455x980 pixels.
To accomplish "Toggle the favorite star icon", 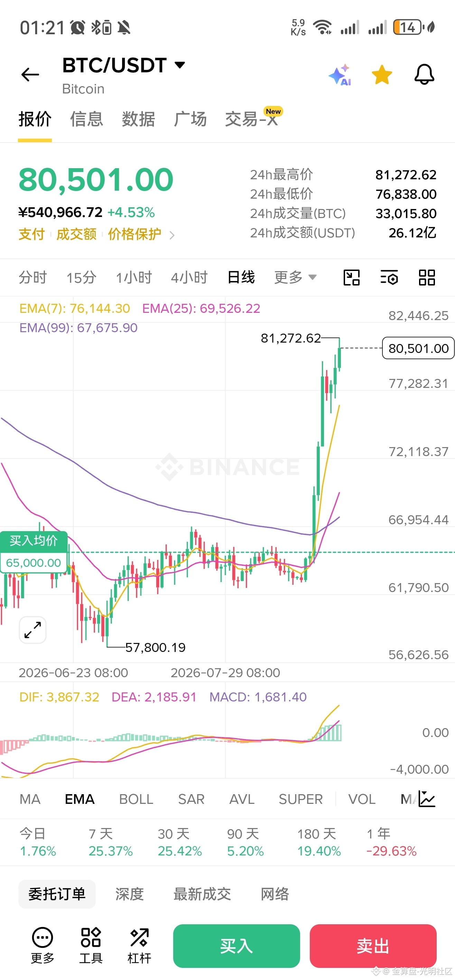I will (382, 74).
